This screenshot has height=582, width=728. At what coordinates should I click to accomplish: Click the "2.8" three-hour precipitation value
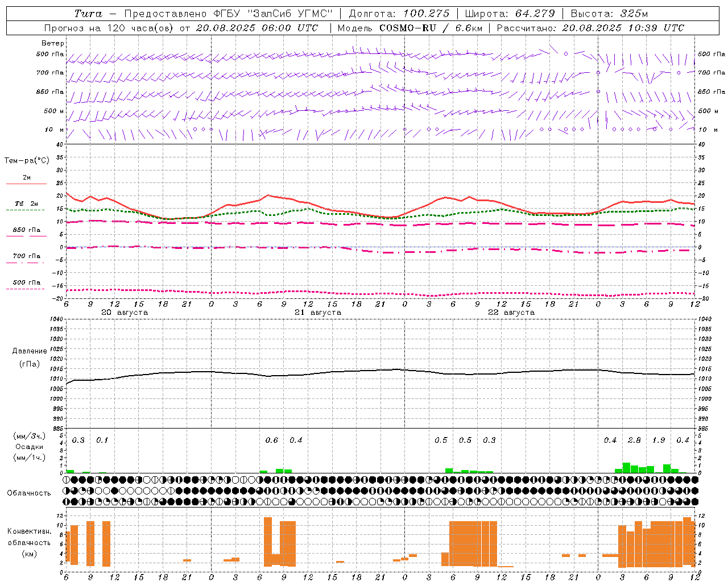click(x=634, y=440)
